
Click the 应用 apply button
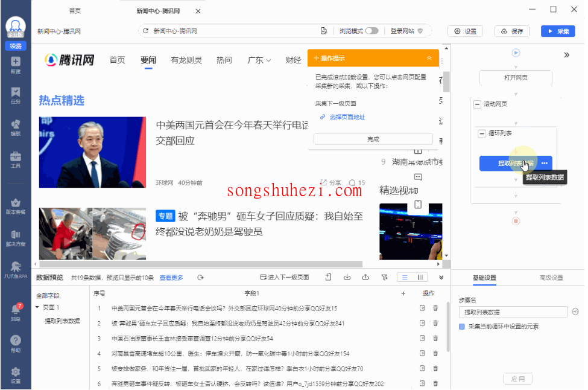[518, 379]
